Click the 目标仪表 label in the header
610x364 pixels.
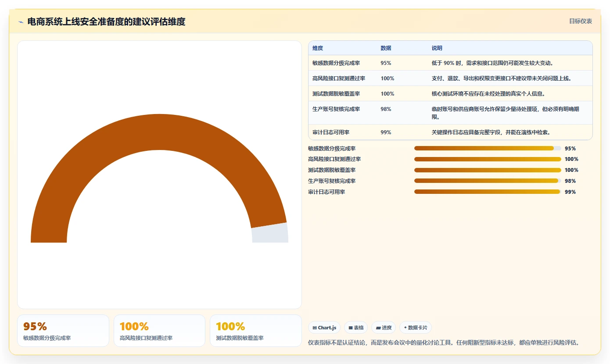[x=581, y=21]
